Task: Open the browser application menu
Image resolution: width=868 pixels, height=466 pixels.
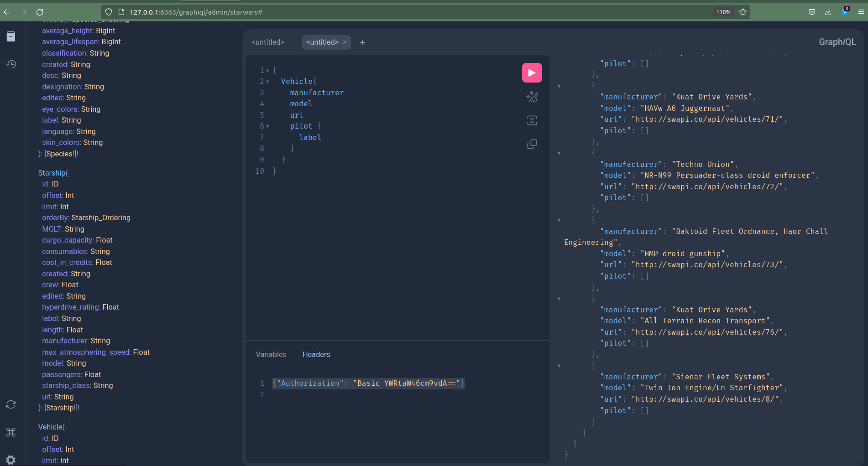Action: pos(861,12)
